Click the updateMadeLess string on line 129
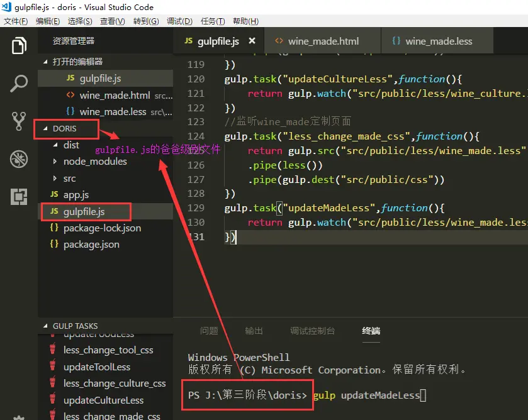Viewport: 528px width, 420px height. 329,208
